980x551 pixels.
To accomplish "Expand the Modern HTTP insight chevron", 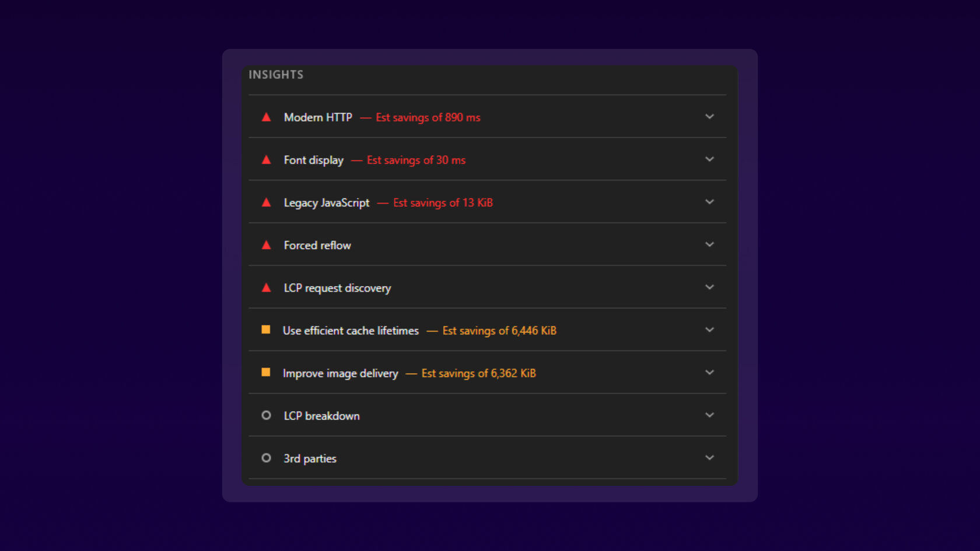I will [x=709, y=117].
